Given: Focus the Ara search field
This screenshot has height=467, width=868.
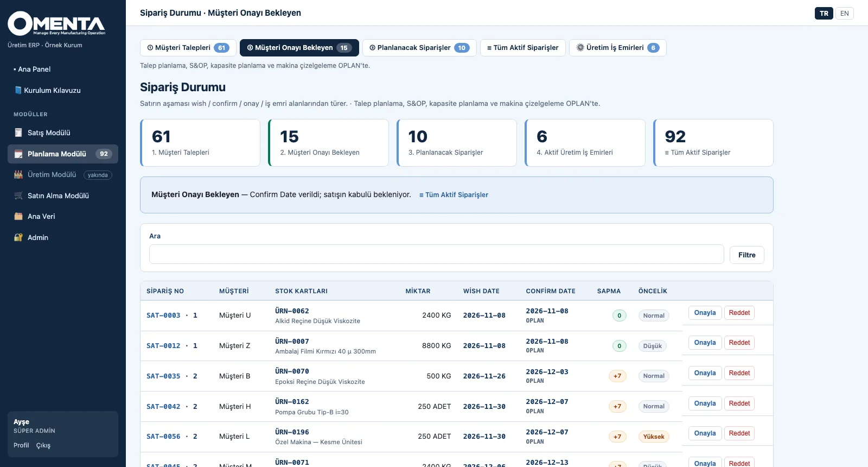Looking at the screenshot, I should (x=437, y=254).
